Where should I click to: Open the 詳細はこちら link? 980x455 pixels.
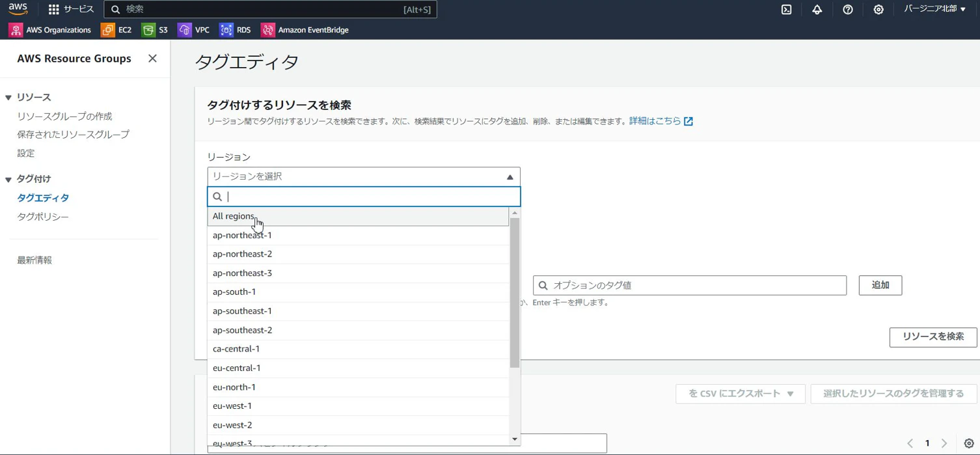(x=655, y=121)
